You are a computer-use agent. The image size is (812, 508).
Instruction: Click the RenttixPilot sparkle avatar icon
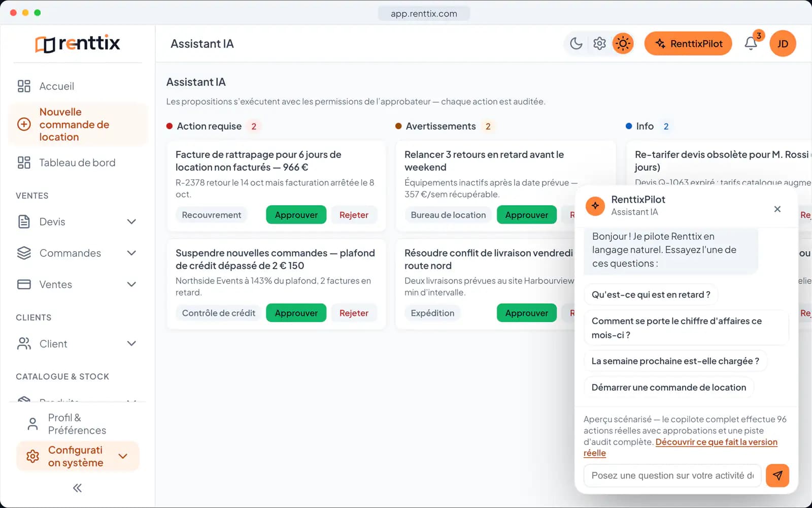(x=595, y=206)
